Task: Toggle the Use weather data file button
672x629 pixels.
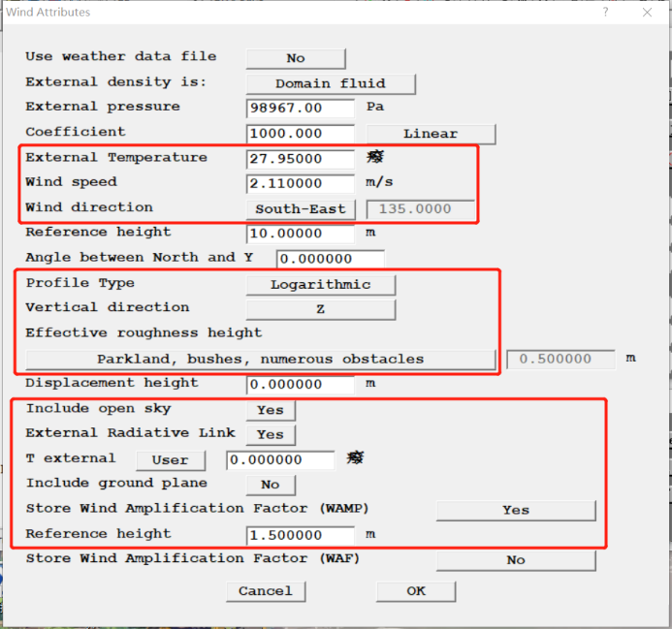Action: [296, 58]
